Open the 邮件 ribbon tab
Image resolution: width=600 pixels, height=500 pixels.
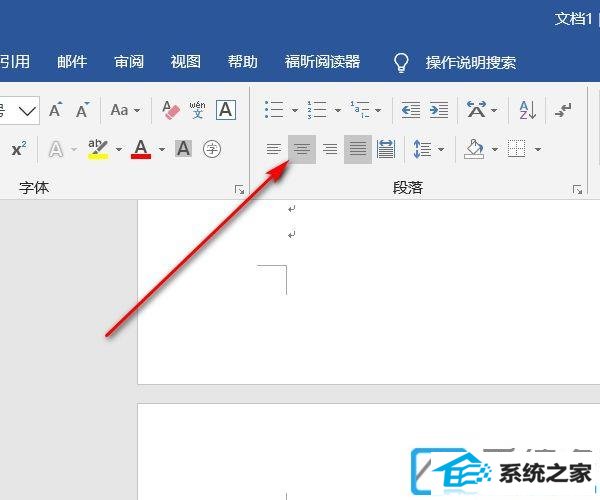[x=72, y=62]
